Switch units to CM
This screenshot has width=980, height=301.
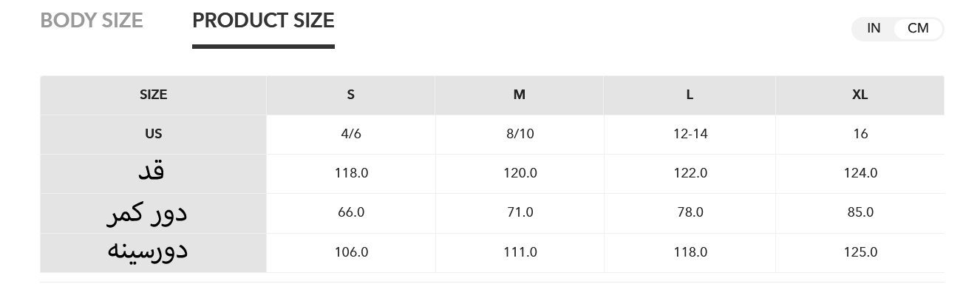click(x=918, y=29)
